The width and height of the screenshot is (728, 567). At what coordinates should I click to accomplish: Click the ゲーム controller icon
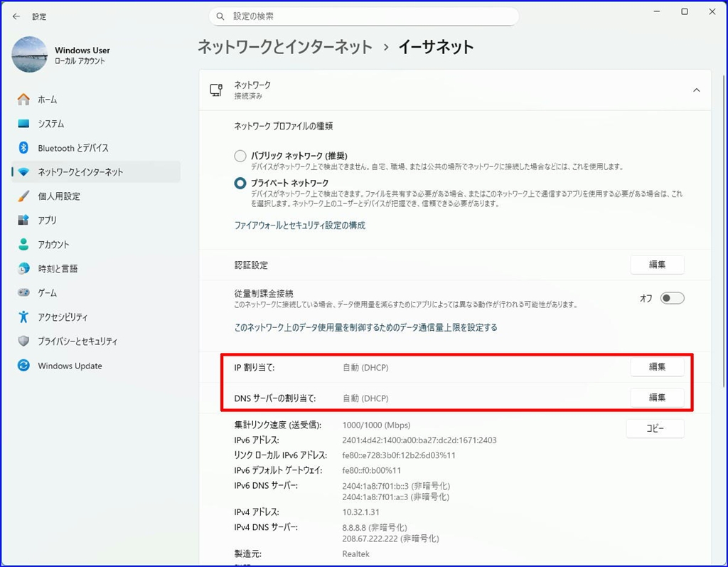point(23,293)
